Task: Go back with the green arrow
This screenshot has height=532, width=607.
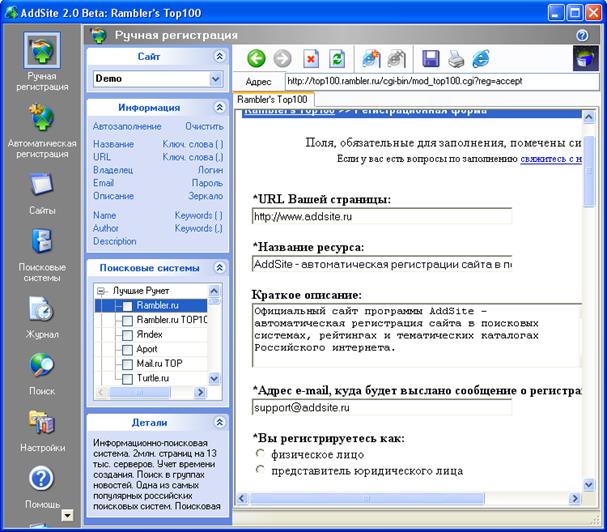Action: pyautogui.click(x=256, y=59)
